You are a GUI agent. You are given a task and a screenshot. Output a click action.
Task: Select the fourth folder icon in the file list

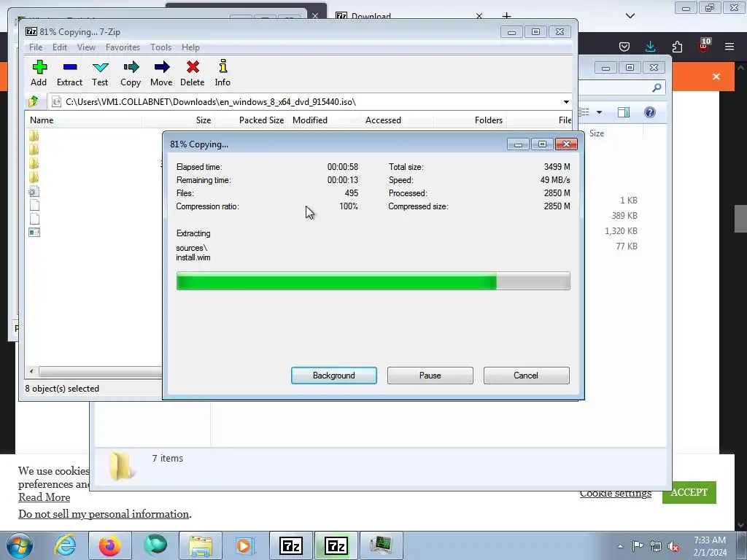pyautogui.click(x=34, y=177)
